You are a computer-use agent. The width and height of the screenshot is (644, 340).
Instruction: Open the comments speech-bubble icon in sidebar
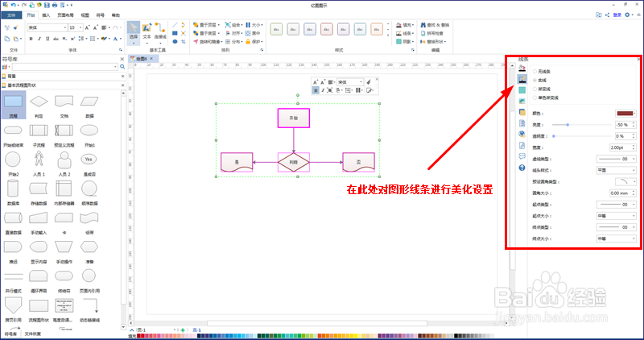(x=522, y=156)
